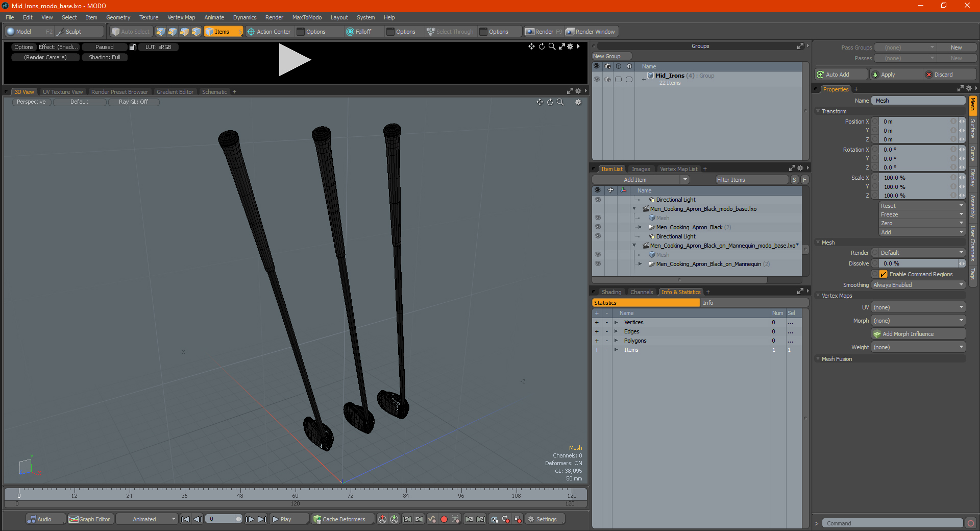Collapse the Transform section
This screenshot has height=531, width=980.
point(818,111)
